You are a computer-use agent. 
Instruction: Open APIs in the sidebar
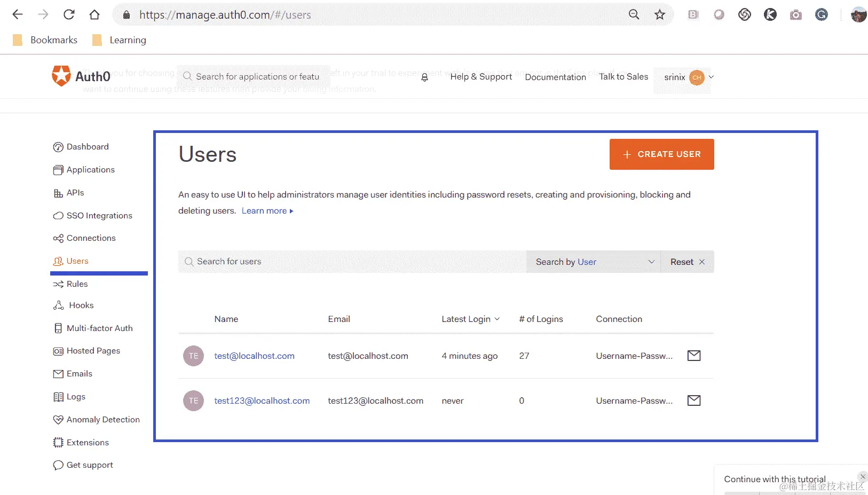69,193
